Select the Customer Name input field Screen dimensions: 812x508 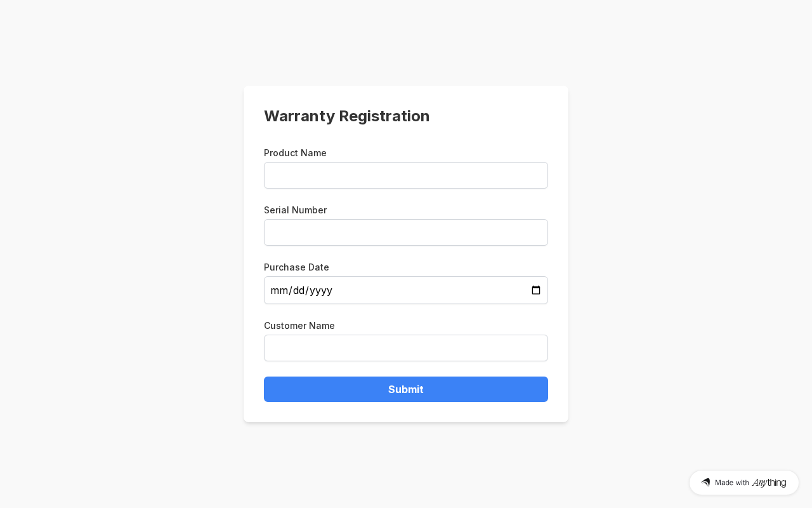point(406,348)
